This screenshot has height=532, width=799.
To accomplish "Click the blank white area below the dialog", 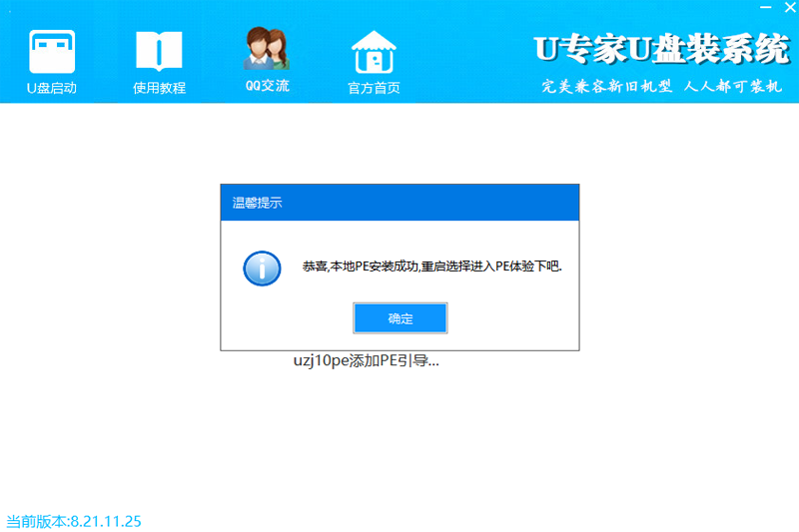I will pyautogui.click(x=399, y=439).
